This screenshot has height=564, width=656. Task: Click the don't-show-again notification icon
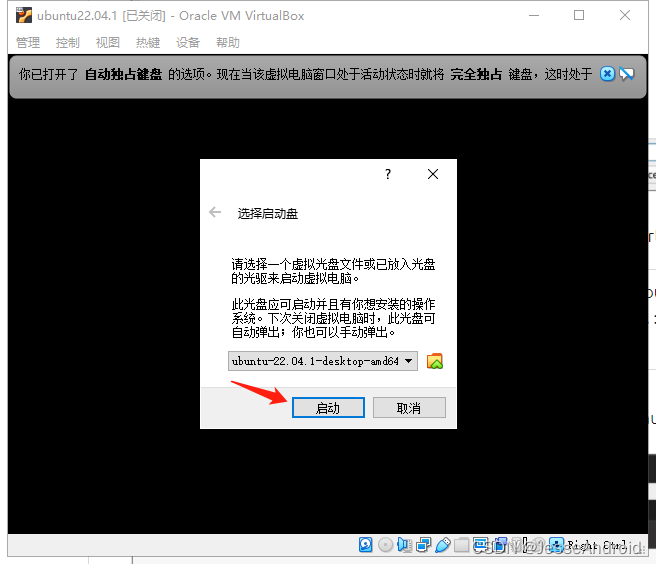[626, 74]
